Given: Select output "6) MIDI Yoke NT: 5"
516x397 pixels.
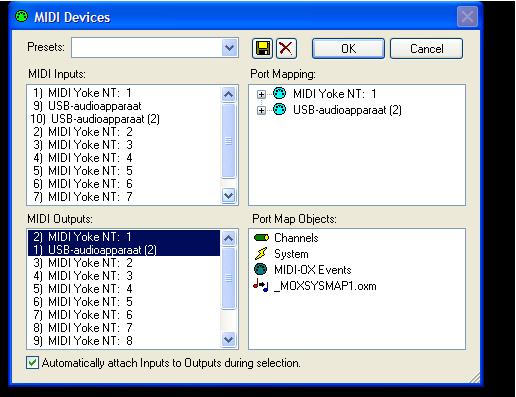Looking at the screenshot, I should pyautogui.click(x=124, y=302).
